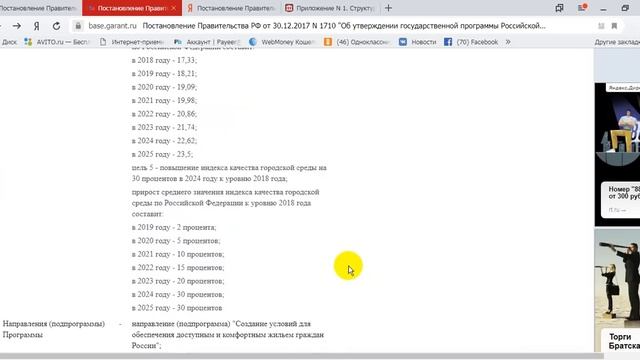The height and width of the screenshot is (360, 640).
Task: Click the Payeer bookmark favicon
Action: click(178, 42)
